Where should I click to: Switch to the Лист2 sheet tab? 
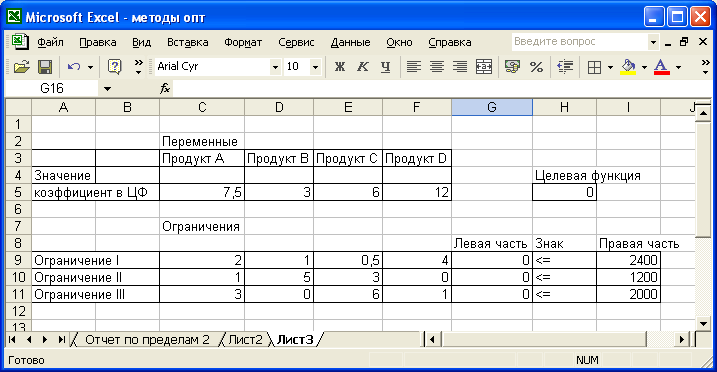coord(246,340)
